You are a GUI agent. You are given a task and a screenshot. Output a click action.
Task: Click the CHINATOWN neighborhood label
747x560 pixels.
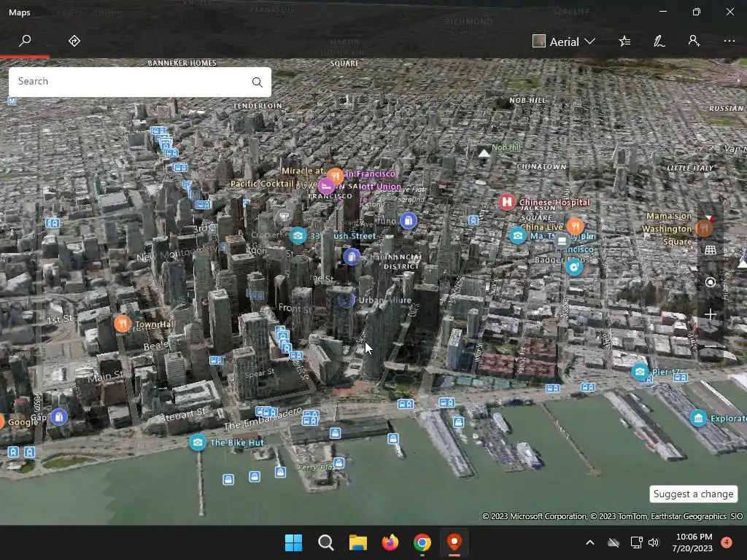point(542,167)
